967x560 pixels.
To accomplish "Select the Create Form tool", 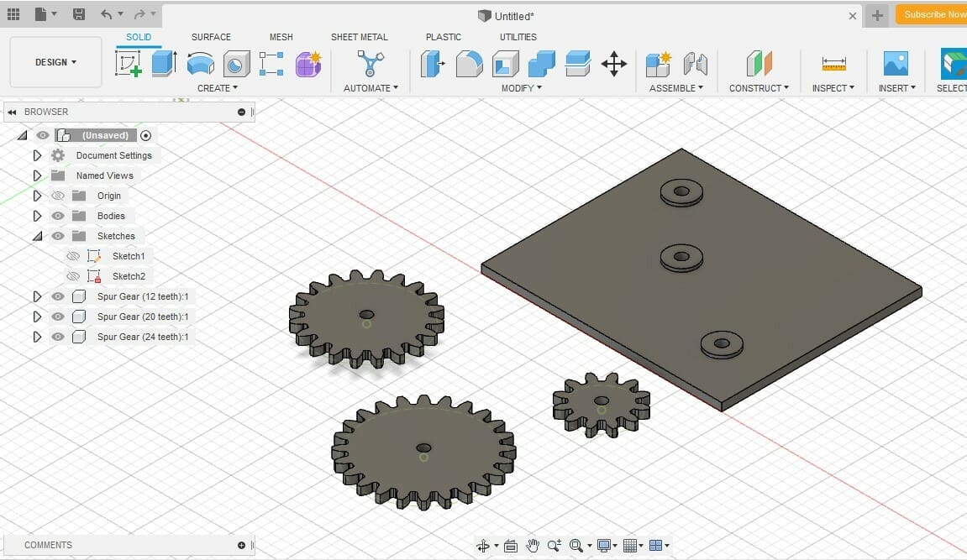I will click(x=308, y=64).
